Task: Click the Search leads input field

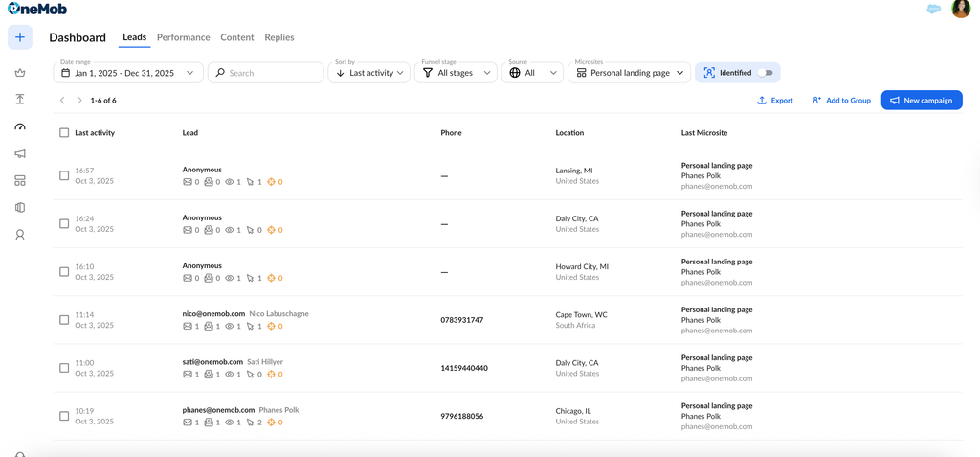Action: tap(266, 73)
